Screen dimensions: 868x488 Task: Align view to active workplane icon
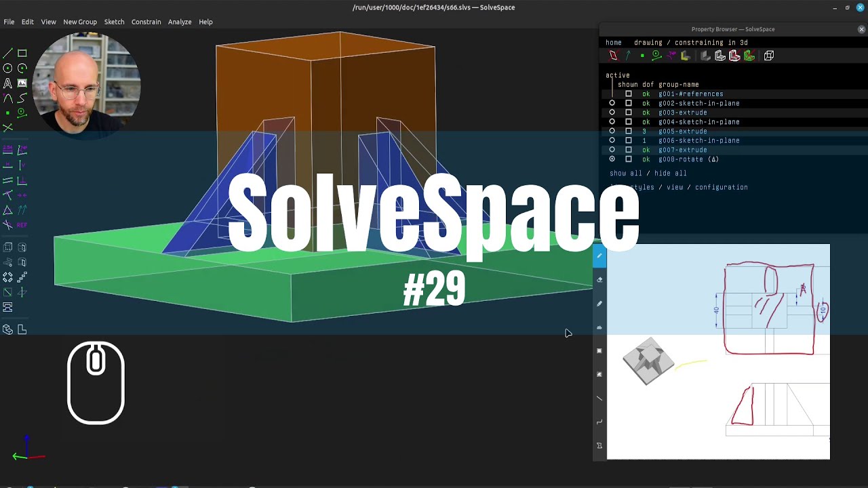coord(22,329)
